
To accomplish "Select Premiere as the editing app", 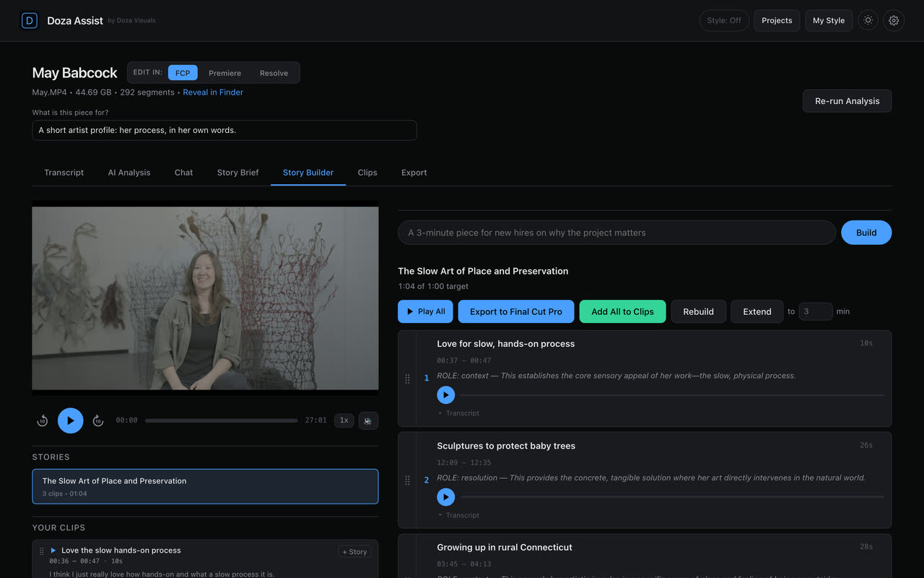I will 225,73.
